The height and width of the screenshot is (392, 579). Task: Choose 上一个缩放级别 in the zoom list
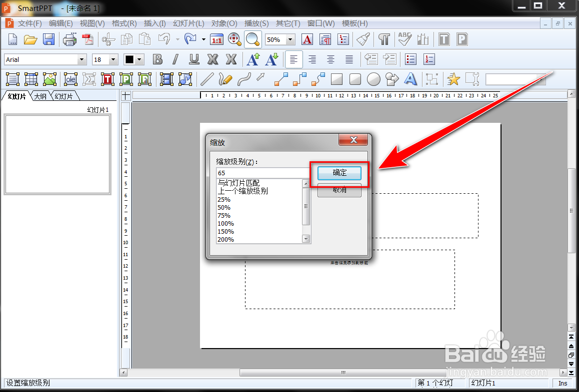(242, 191)
